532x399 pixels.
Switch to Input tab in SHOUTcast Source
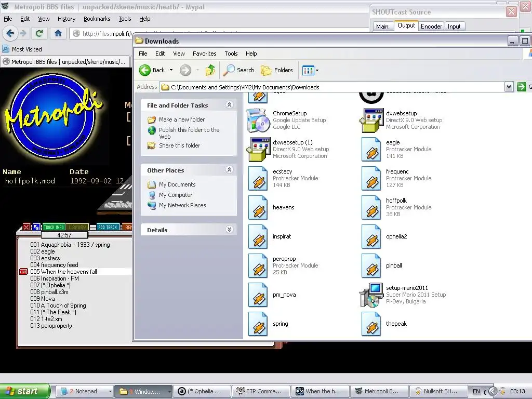pyautogui.click(x=454, y=26)
